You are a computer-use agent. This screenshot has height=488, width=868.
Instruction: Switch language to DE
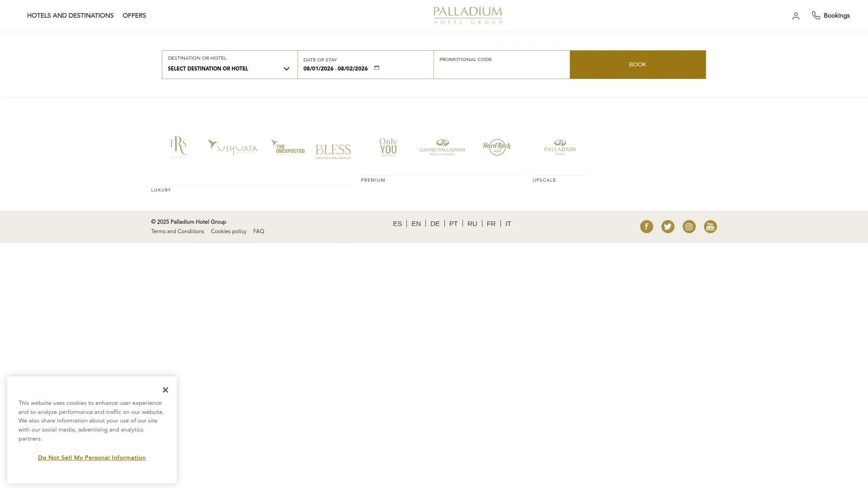[435, 224]
